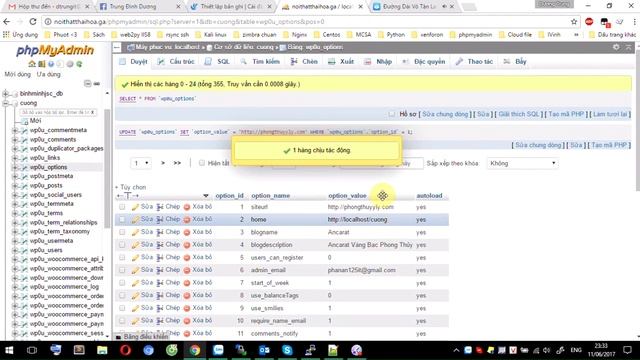Viewport: 640px width, 360px height.
Task: Check the blogname row checkbox
Action: point(122,232)
